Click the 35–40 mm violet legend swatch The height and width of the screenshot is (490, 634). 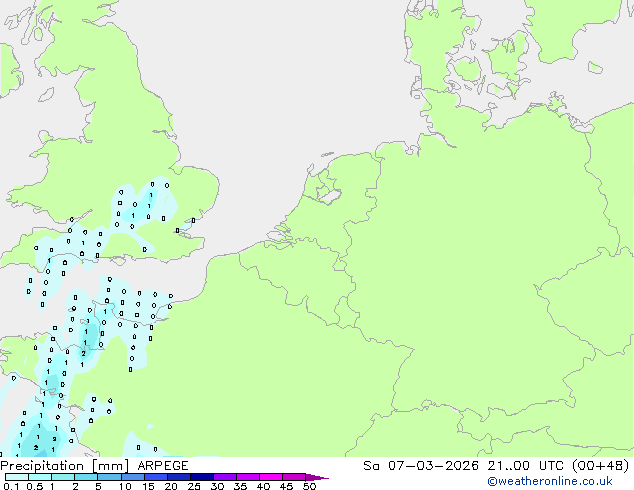247,477
